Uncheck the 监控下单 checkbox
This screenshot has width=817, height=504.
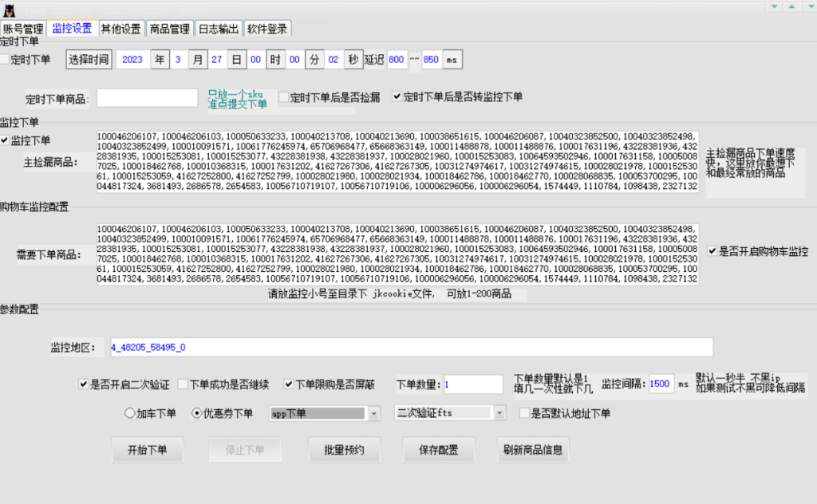pyautogui.click(x=6, y=140)
